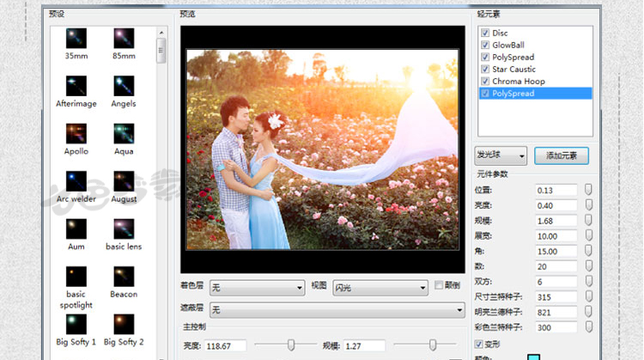Pick the Arc welder preset
The height and width of the screenshot is (360, 644).
[x=76, y=181]
